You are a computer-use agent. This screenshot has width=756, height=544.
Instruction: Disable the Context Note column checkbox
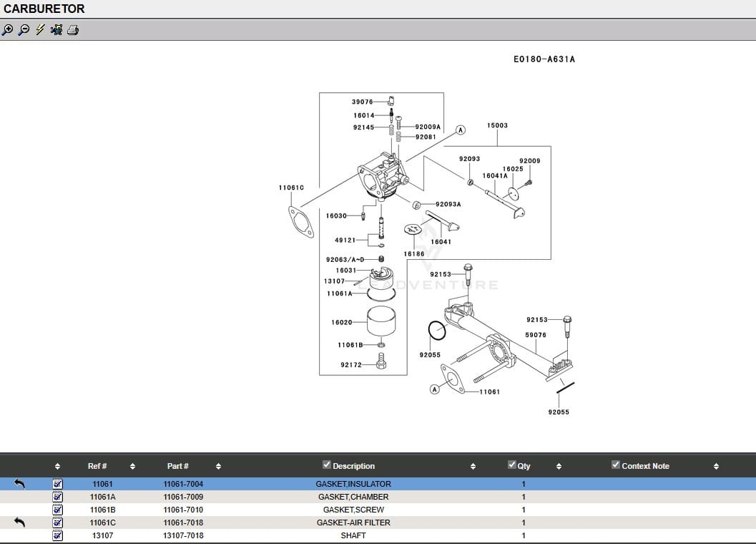[x=616, y=465]
